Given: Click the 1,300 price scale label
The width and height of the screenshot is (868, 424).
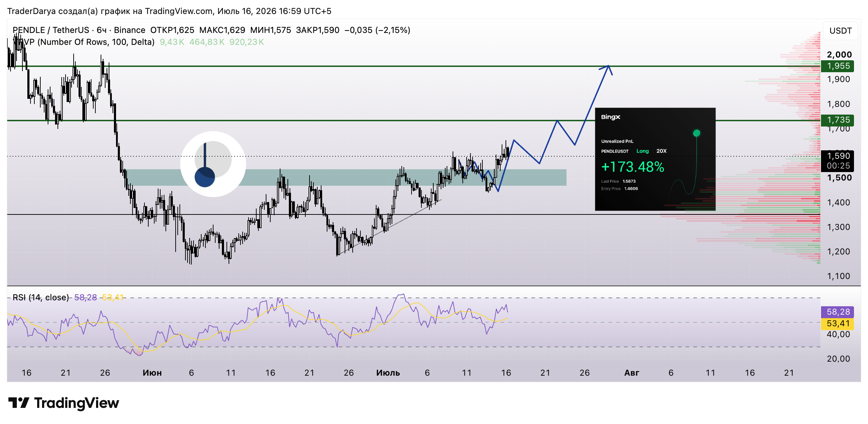Looking at the screenshot, I should coord(839,227).
